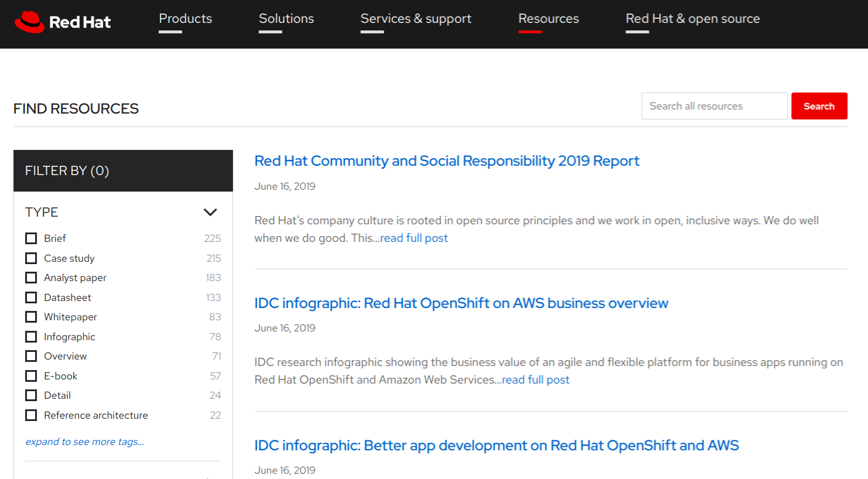This screenshot has width=868, height=479.
Task: Click the FIND RESOURCES heading
Action: click(76, 109)
